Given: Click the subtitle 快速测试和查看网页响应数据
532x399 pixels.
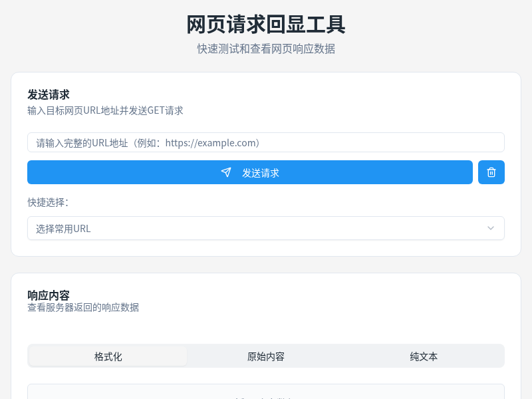Looking at the screenshot, I should click(266, 49).
